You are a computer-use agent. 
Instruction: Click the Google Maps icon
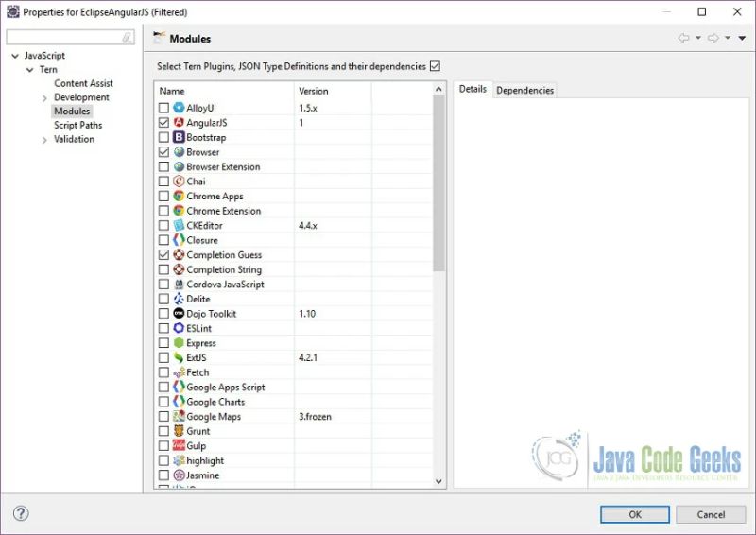click(x=179, y=416)
